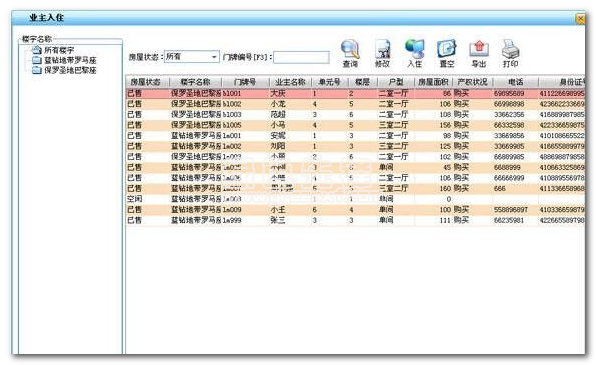Image resolution: width=596 pixels, height=365 pixels.
Task: Click the 修改 edit icon
Action: (382, 49)
